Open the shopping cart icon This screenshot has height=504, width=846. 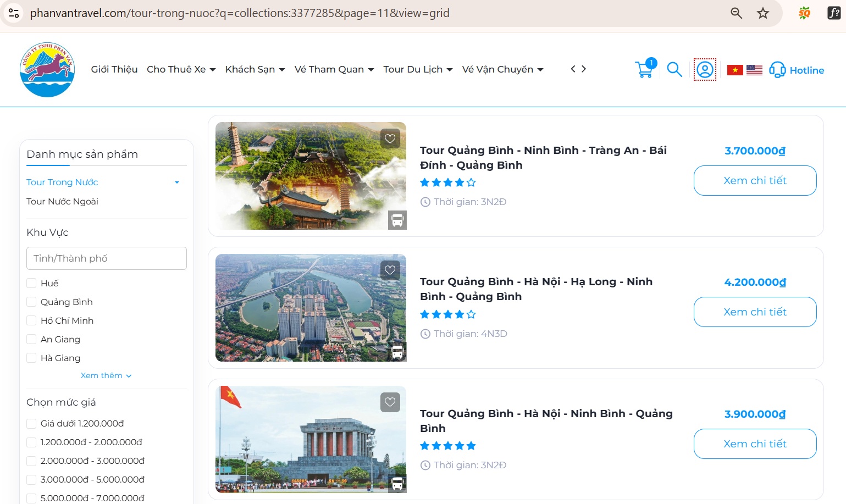click(645, 69)
